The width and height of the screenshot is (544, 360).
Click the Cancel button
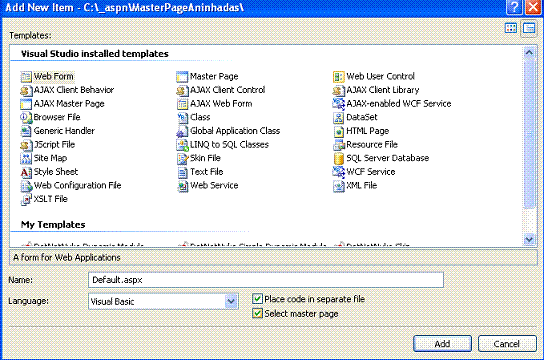(x=507, y=344)
